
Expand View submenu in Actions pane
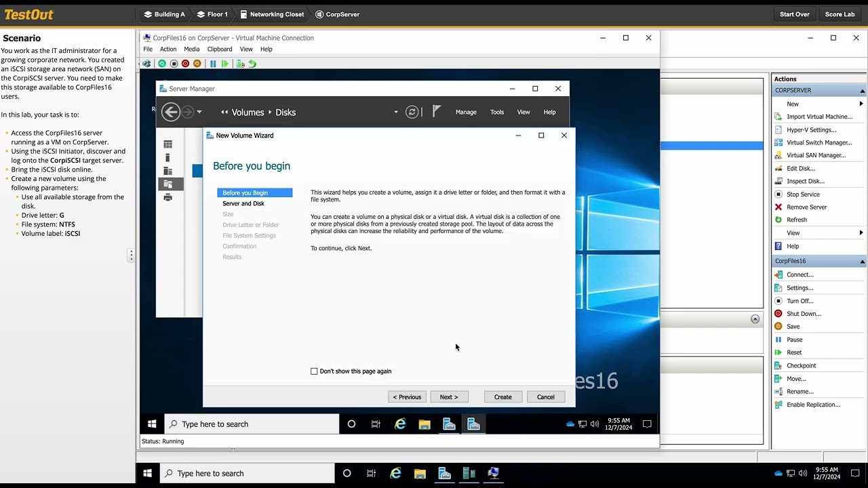(861, 232)
